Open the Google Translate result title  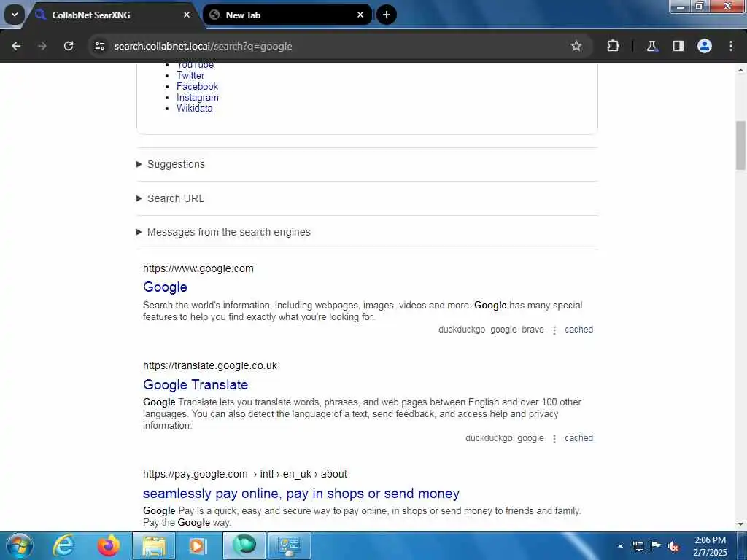(196, 385)
